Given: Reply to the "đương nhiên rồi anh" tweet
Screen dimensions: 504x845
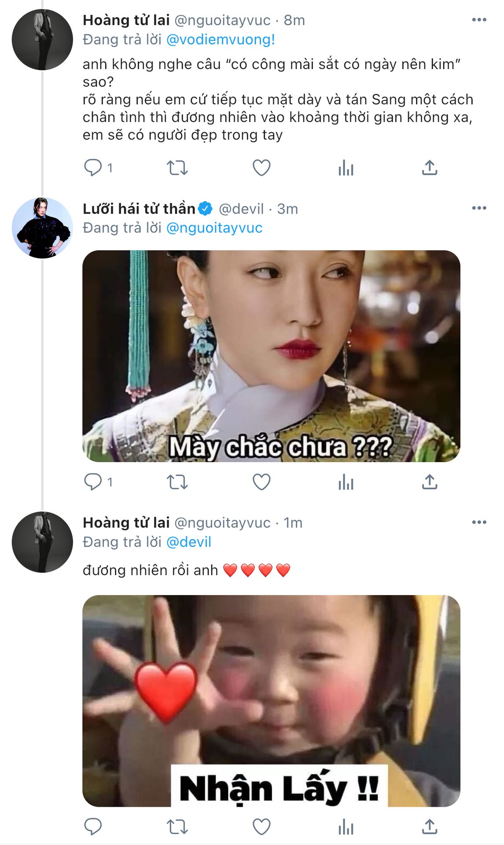Looking at the screenshot, I should tap(93, 827).
